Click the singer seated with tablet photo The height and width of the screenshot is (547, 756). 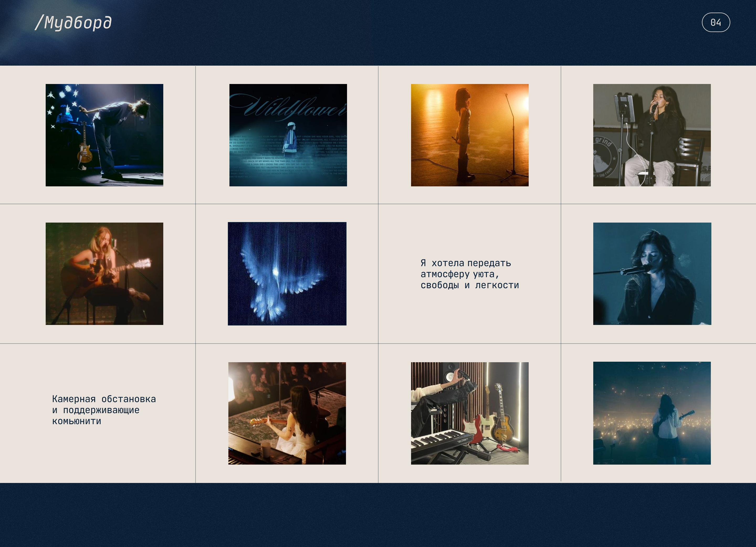(x=652, y=135)
